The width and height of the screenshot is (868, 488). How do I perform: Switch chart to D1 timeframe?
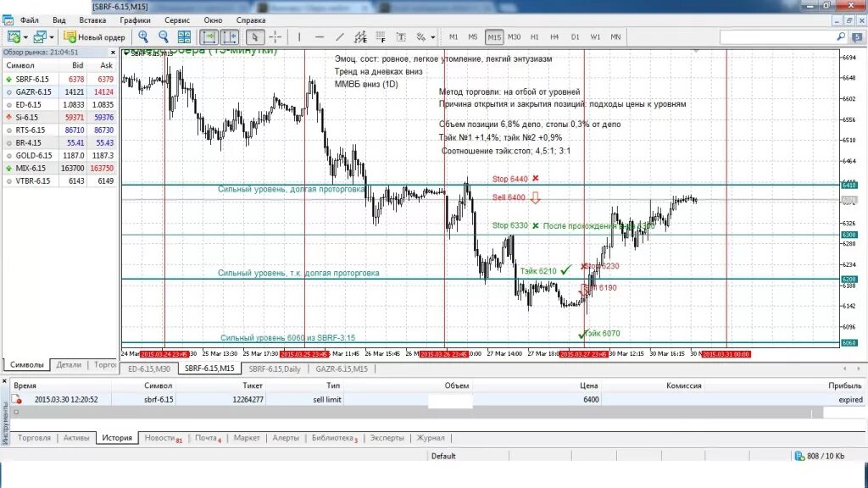coord(575,37)
